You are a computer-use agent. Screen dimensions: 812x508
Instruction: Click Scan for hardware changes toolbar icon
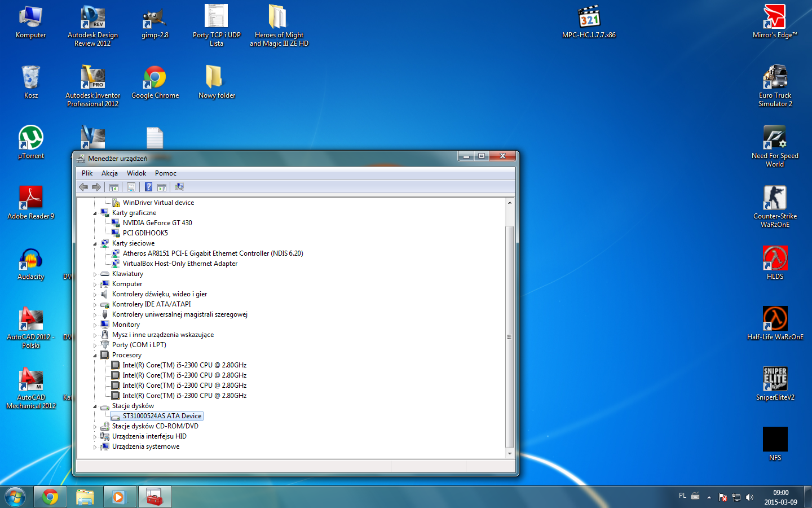pos(179,187)
